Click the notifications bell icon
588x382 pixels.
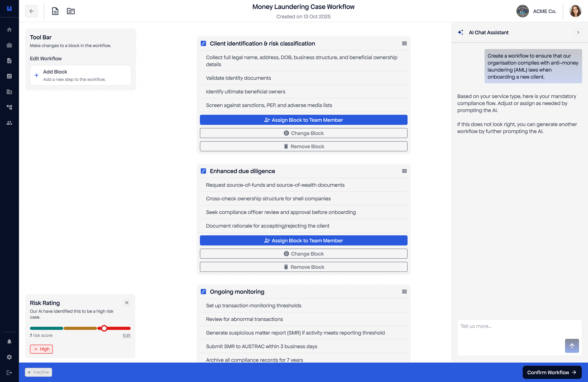9,341
